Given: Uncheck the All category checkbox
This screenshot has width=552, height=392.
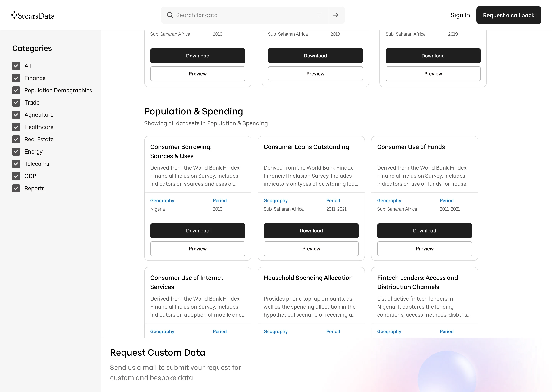Looking at the screenshot, I should 16,66.
